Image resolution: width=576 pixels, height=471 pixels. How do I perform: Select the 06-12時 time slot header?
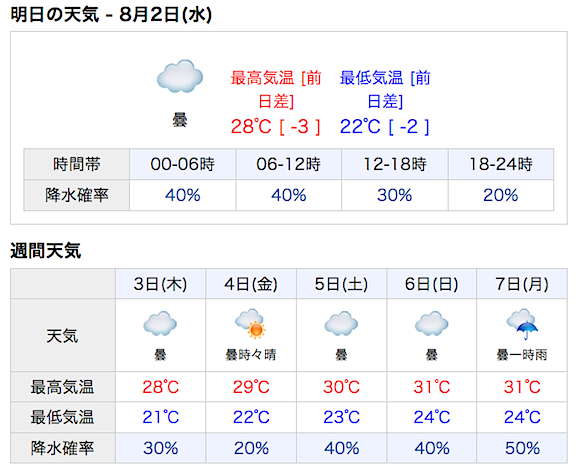tap(289, 164)
